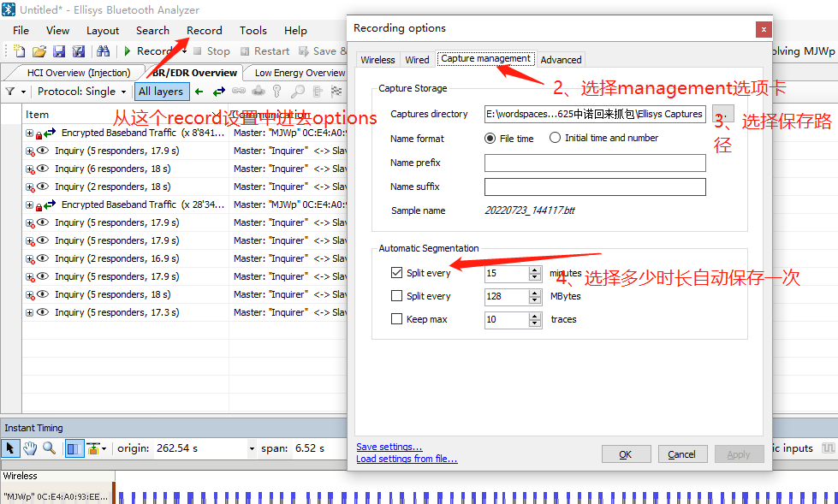
Task: Select Initial time and number radio button
Action: click(x=555, y=138)
